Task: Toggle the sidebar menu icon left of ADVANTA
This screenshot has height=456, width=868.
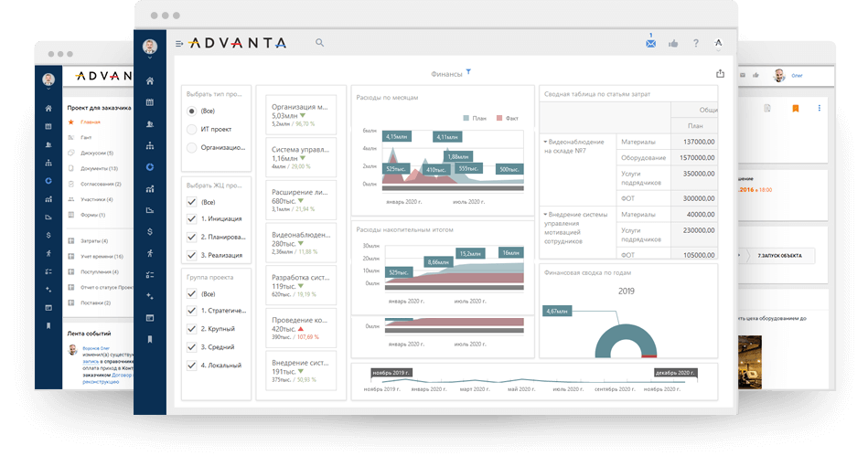Action: [178, 43]
